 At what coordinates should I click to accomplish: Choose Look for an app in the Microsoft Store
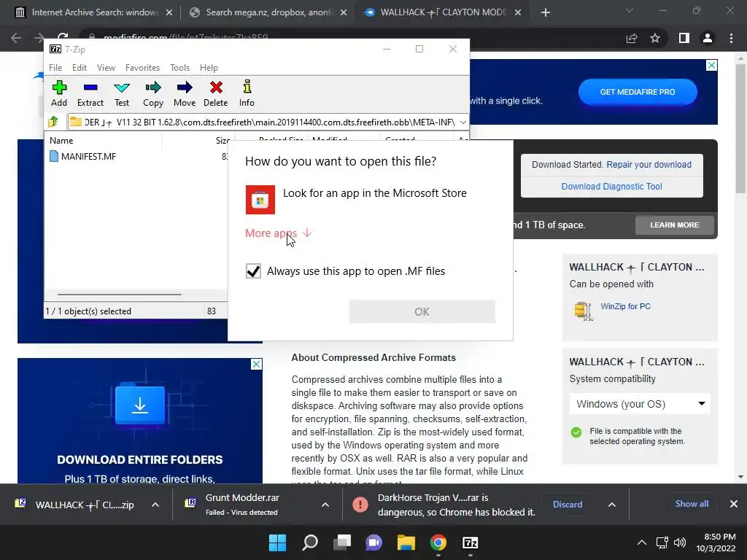356,200
